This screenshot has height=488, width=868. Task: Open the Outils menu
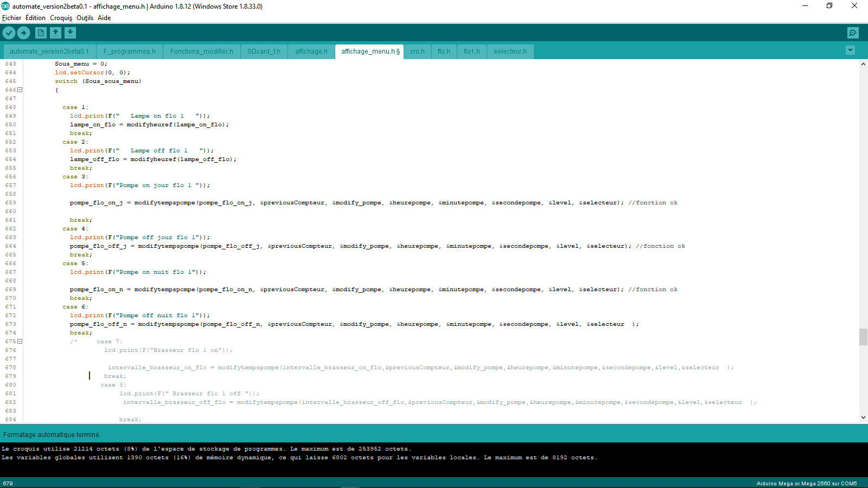pos(85,18)
